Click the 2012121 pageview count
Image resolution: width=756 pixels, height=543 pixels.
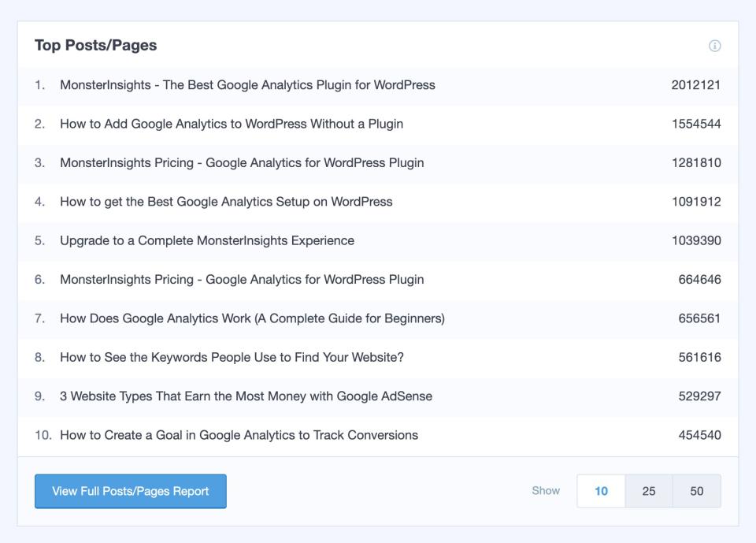695,85
